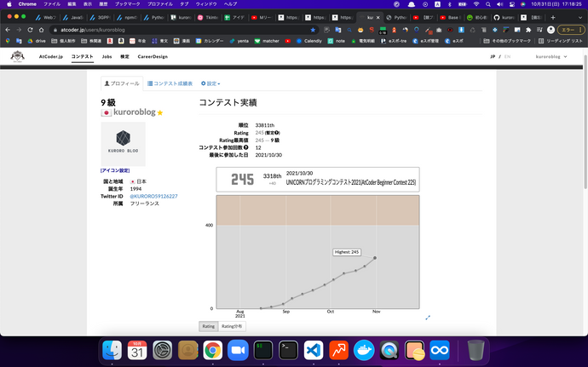Viewport: 588px width, 367px height.
Task: Open Contacts in the Dock
Action: coord(187,351)
